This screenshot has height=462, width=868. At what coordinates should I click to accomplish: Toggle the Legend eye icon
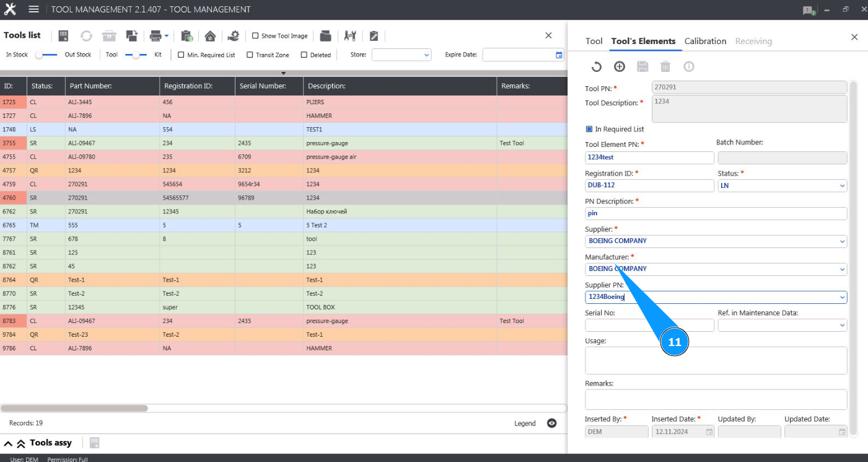pos(551,423)
